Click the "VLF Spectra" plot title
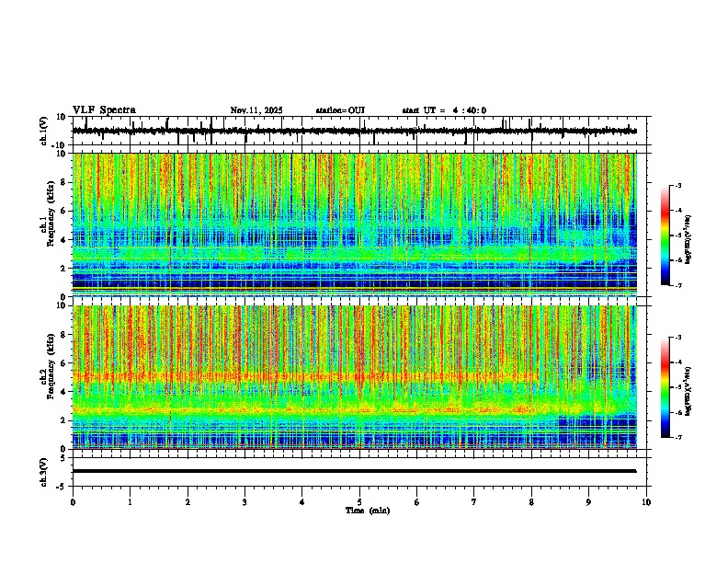Screen dimensions: 728x563 click(104, 110)
